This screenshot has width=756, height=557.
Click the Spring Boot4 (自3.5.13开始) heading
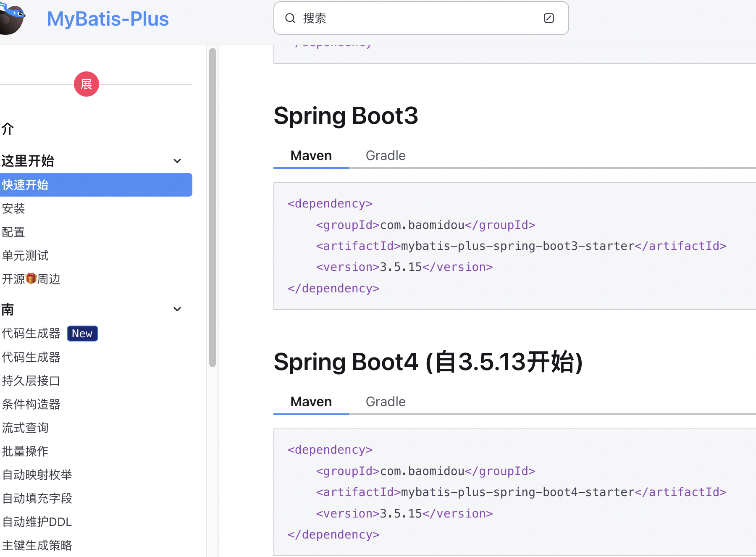(428, 362)
